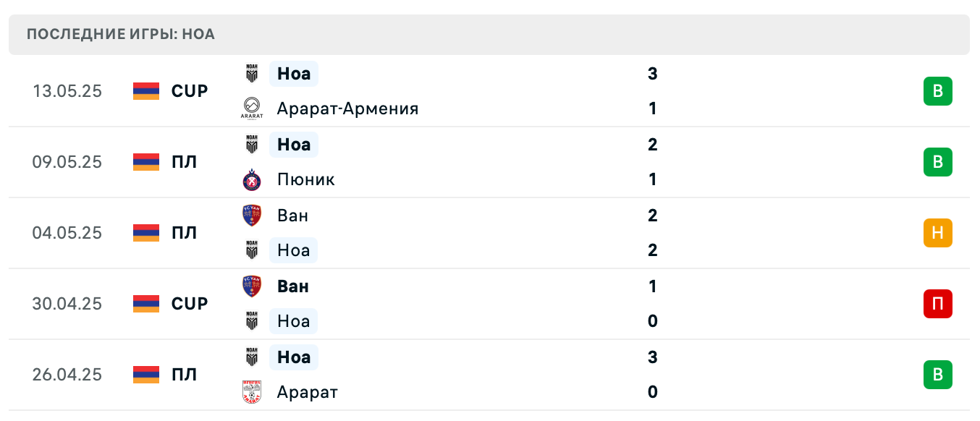Click the Armenian flag beside the 30.04.25 date
Viewport: 980px width, 421px height.
[145, 304]
